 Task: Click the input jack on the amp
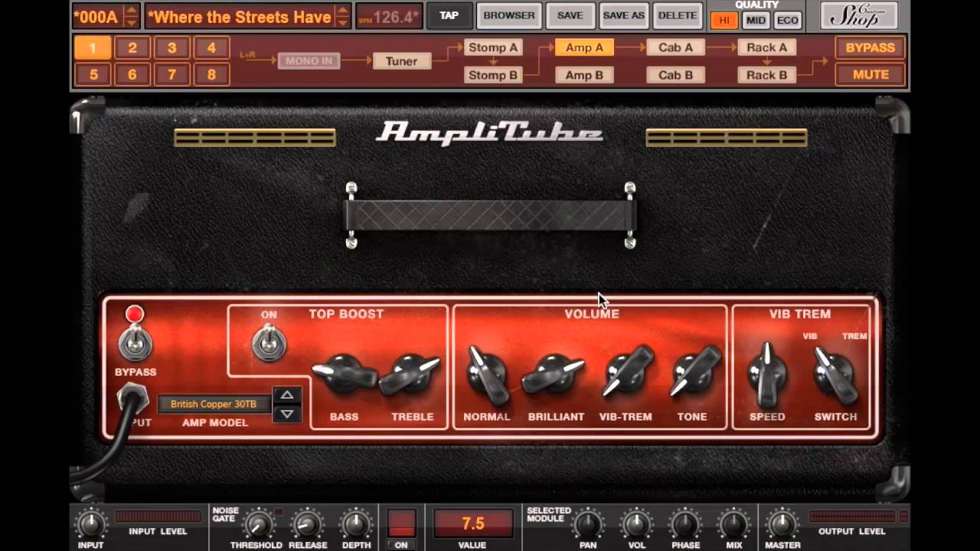point(132,399)
